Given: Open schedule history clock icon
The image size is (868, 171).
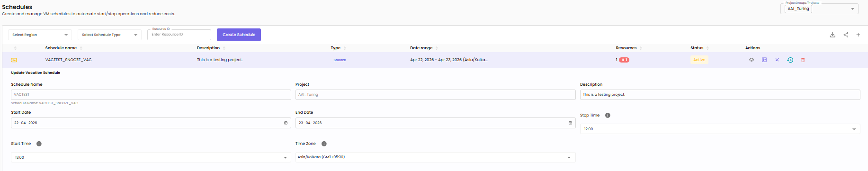Looking at the screenshot, I should coord(790,60).
